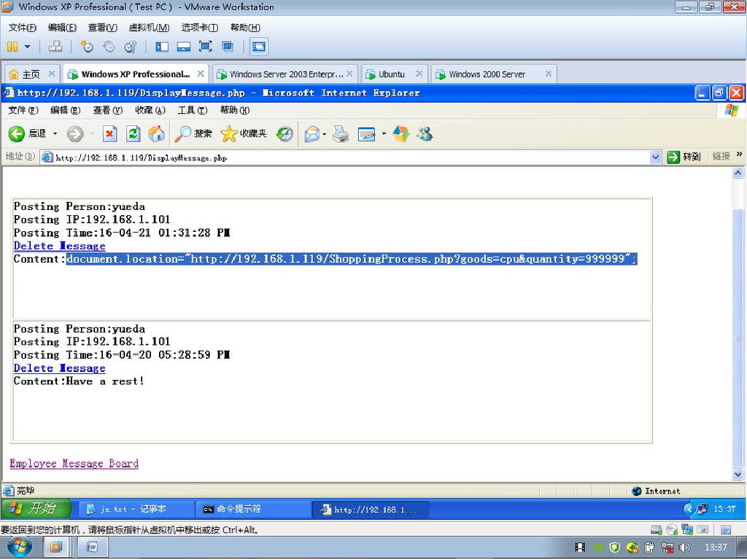Click IE mail icon
This screenshot has height=560, width=747.
click(x=312, y=134)
